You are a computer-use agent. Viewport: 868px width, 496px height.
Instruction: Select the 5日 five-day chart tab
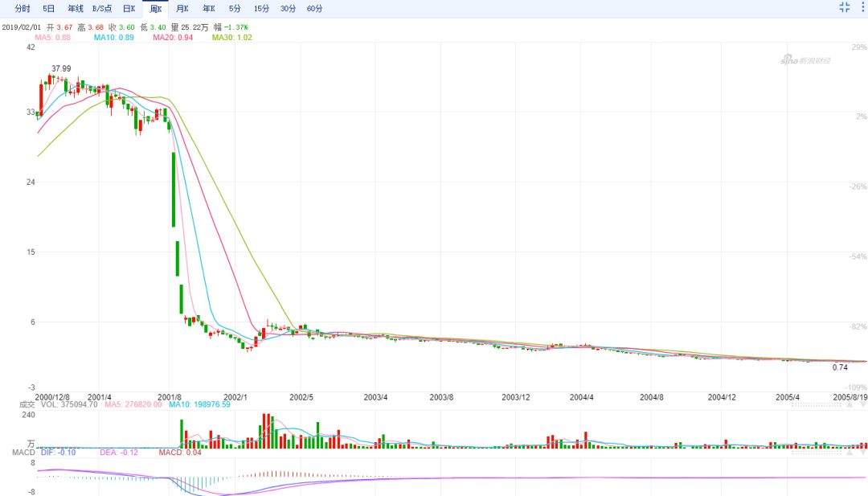pyautogui.click(x=49, y=9)
